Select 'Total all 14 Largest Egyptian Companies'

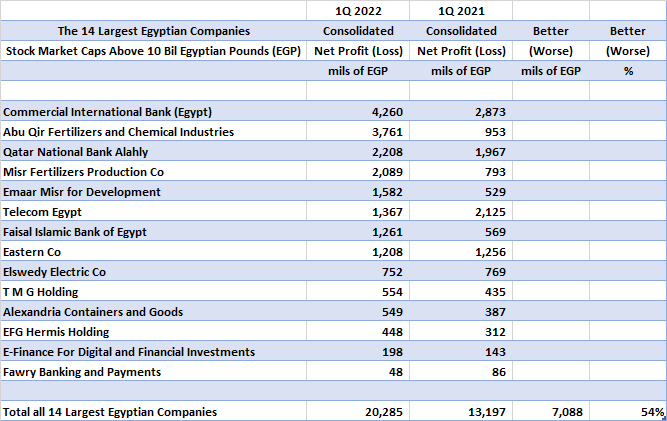click(154, 411)
